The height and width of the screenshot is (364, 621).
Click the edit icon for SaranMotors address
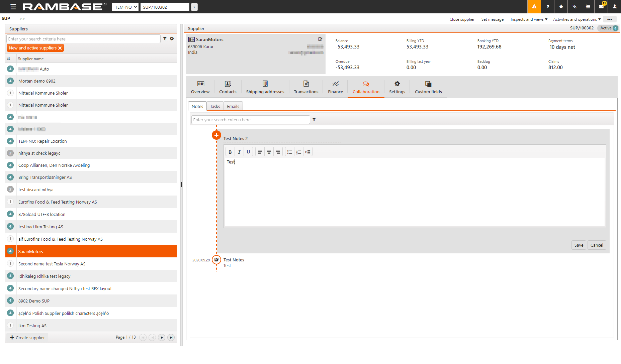320,39
